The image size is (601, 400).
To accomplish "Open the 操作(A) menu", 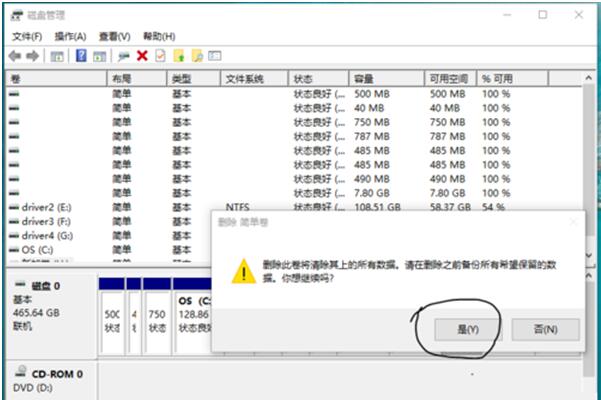I will [70, 36].
